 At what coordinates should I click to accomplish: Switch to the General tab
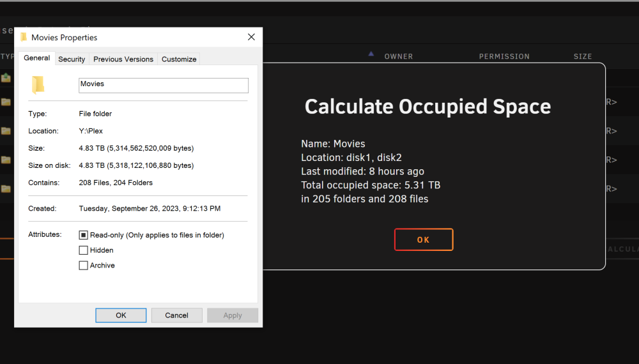(36, 58)
